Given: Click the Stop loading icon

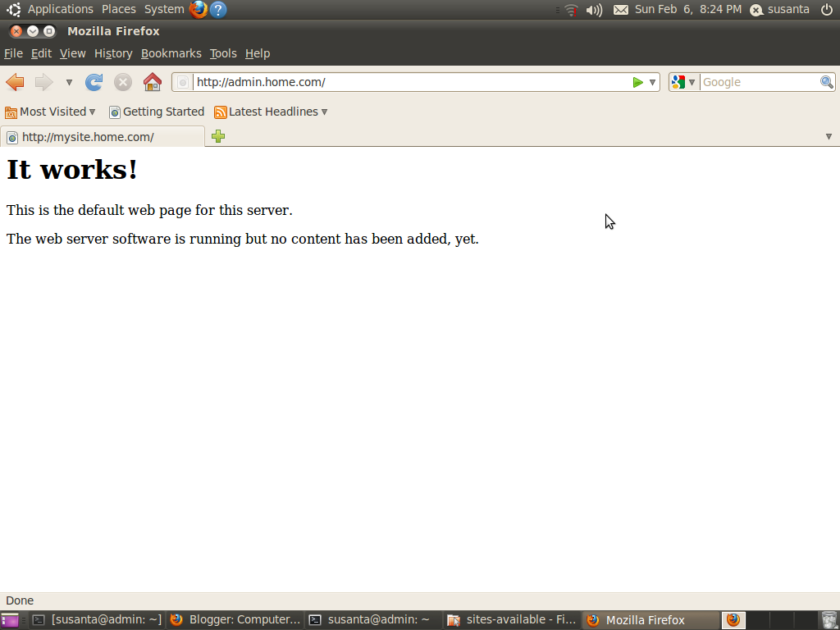Looking at the screenshot, I should pos(122,82).
